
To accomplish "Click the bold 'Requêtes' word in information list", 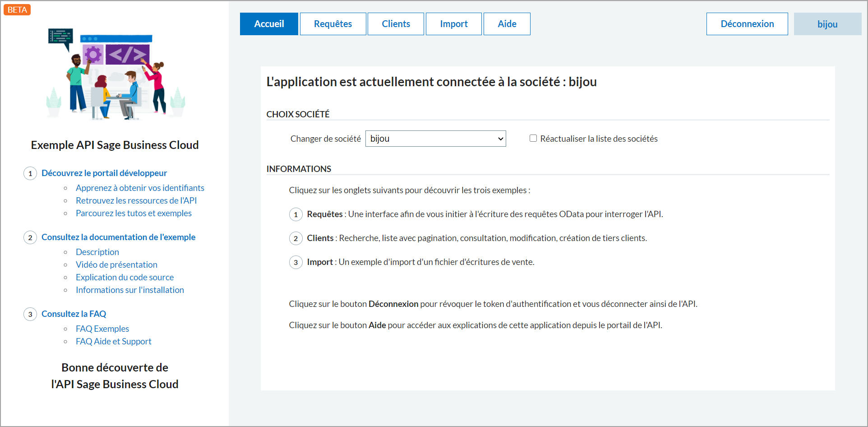I will 325,214.
